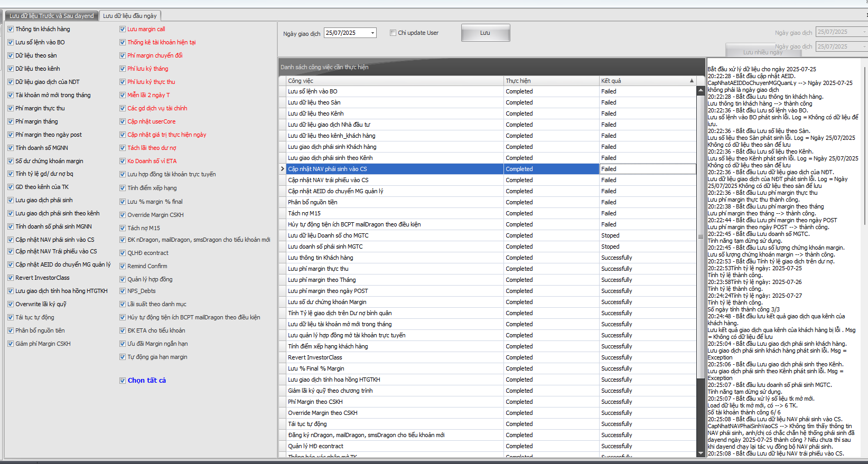
Task: Select the Lưu dữ liệu Trước và Sau dayend tab
Action: pyautogui.click(x=51, y=16)
